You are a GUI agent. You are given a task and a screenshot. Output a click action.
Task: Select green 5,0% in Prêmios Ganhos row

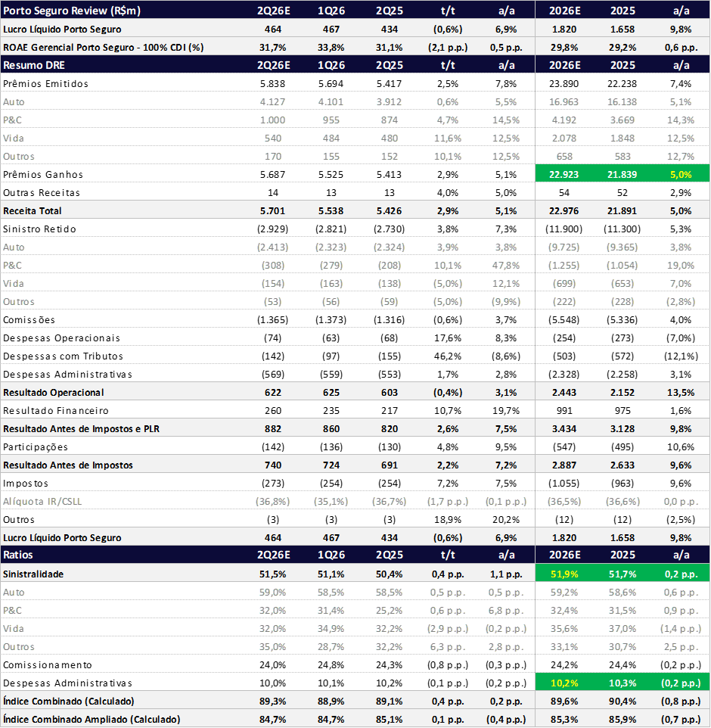pyautogui.click(x=681, y=175)
